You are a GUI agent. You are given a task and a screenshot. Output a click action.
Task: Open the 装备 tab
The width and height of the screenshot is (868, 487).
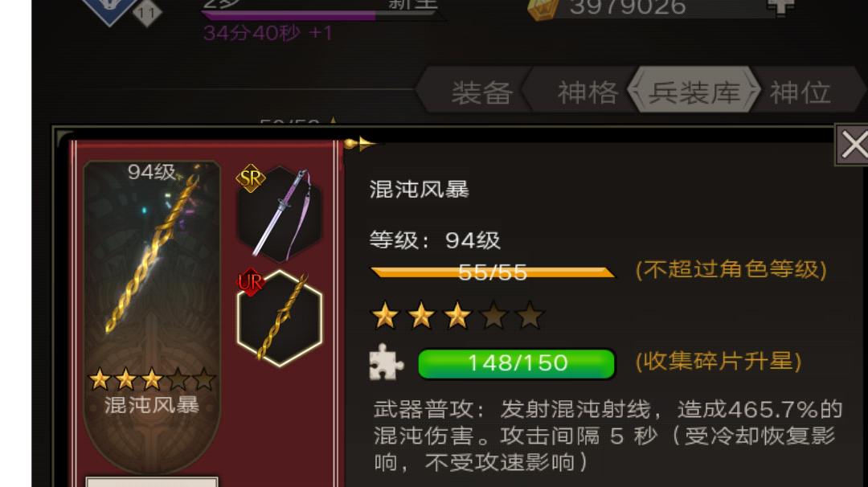pyautogui.click(x=481, y=92)
